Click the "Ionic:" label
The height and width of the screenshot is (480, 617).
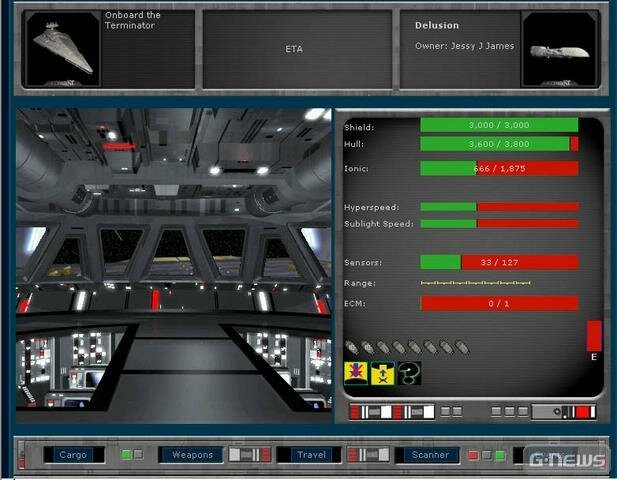coord(357,168)
